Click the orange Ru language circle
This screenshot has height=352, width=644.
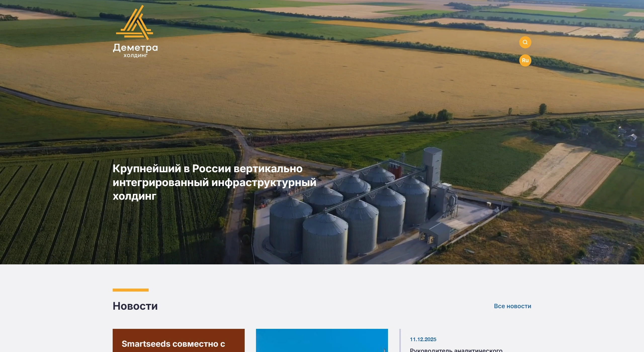tap(525, 60)
